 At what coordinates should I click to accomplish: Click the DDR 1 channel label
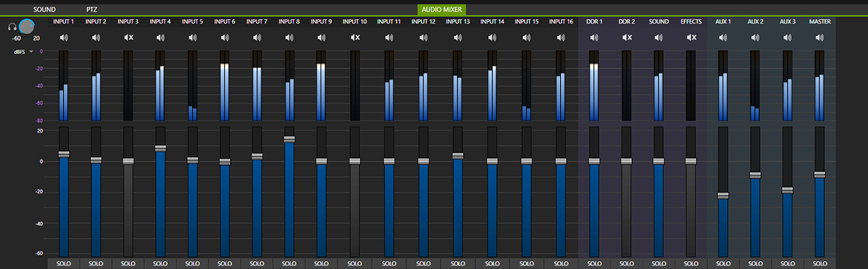pos(594,21)
